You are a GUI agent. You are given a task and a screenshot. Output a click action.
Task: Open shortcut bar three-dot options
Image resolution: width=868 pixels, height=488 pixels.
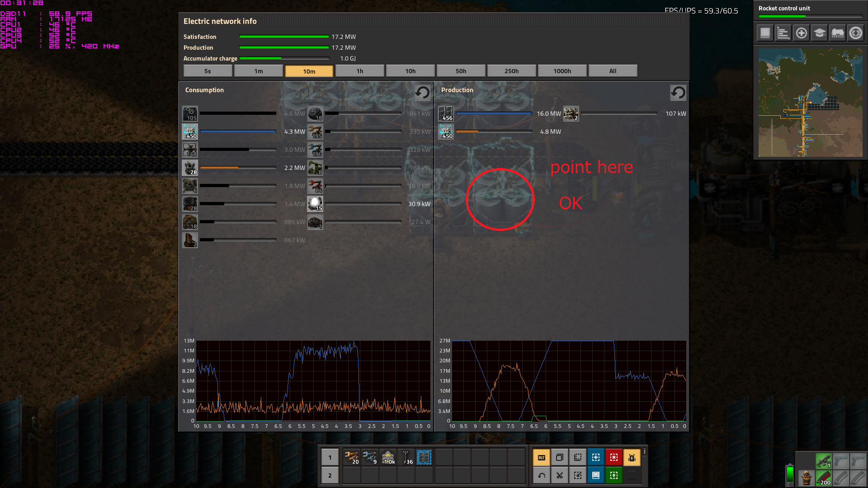pos(645,452)
